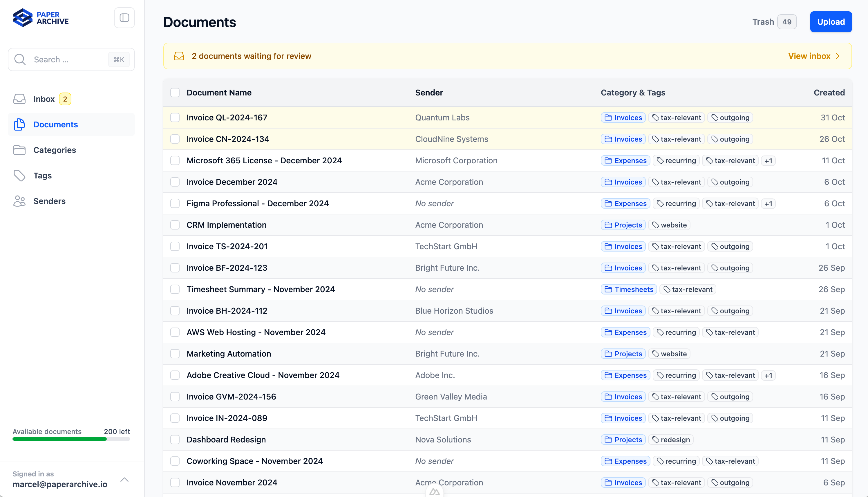The image size is (868, 497).
Task: Click the Upload button
Action: (831, 21)
